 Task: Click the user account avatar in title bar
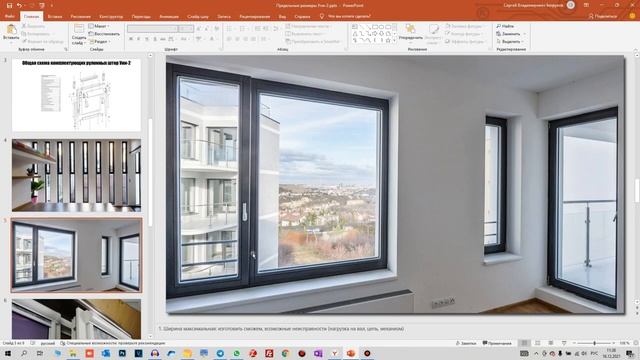pyautogui.click(x=571, y=5)
